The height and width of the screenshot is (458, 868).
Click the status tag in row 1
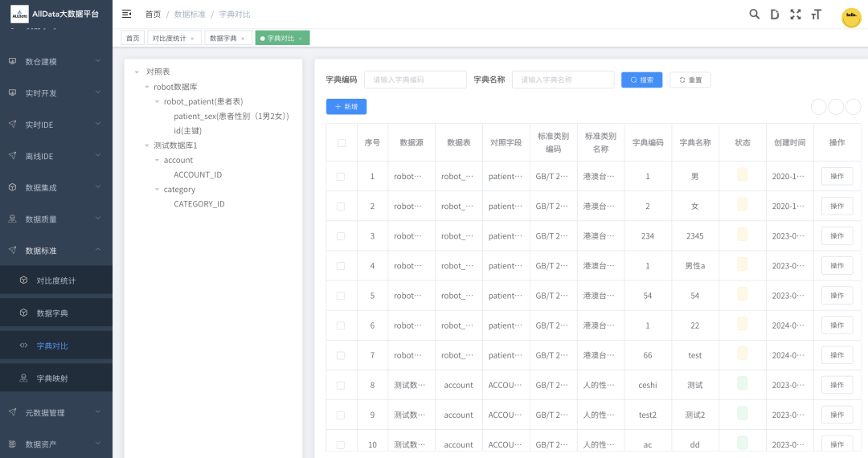pyautogui.click(x=742, y=176)
